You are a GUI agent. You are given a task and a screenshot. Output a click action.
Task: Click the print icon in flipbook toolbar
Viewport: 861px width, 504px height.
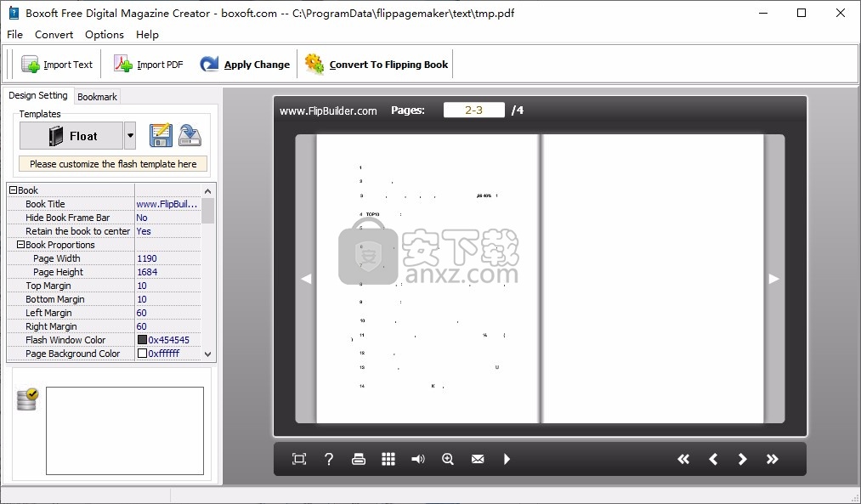[x=359, y=459]
